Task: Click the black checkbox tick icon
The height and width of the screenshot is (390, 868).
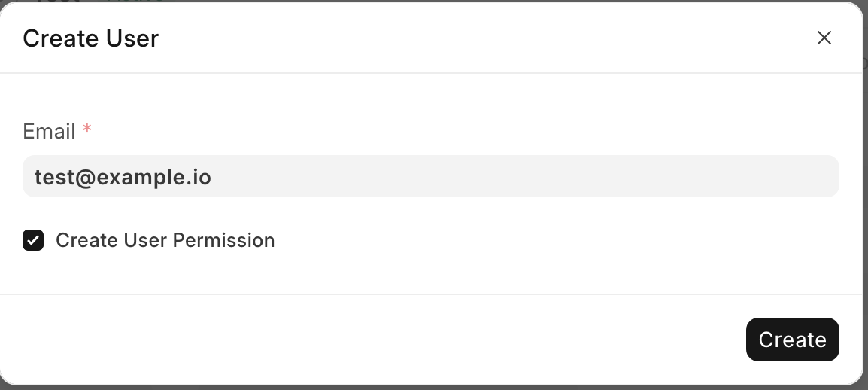Action: point(33,240)
